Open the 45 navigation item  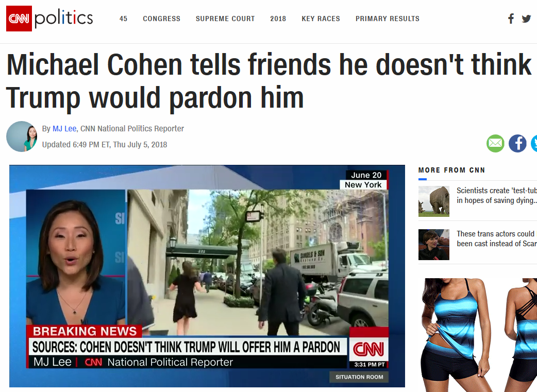tap(123, 19)
